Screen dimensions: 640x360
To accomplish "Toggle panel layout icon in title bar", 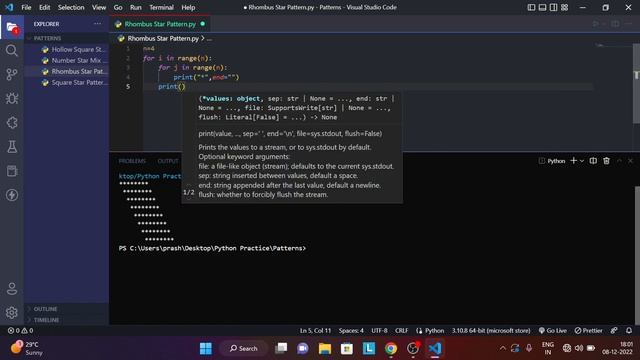I will point(542,7).
